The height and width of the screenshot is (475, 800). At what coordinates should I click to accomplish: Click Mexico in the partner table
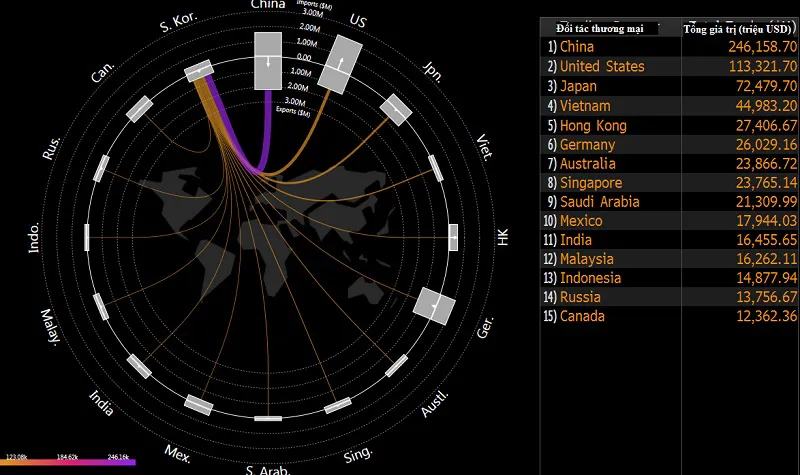(581, 221)
